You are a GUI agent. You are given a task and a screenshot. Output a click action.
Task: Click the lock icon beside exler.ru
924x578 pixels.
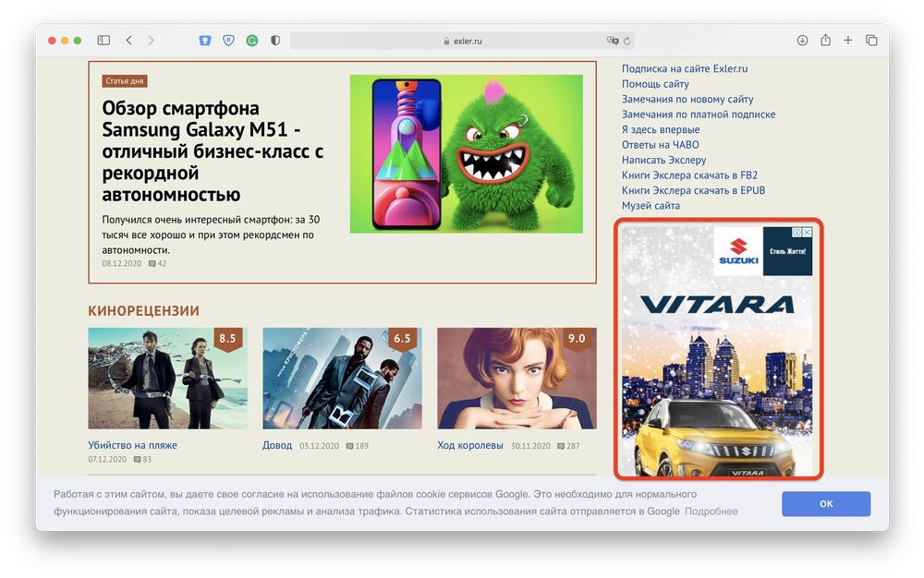tap(446, 42)
